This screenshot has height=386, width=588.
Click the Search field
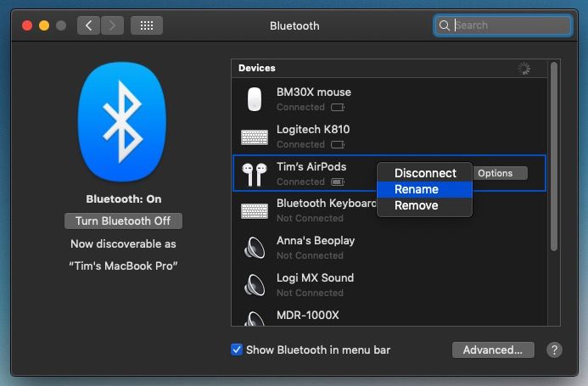pos(509,25)
